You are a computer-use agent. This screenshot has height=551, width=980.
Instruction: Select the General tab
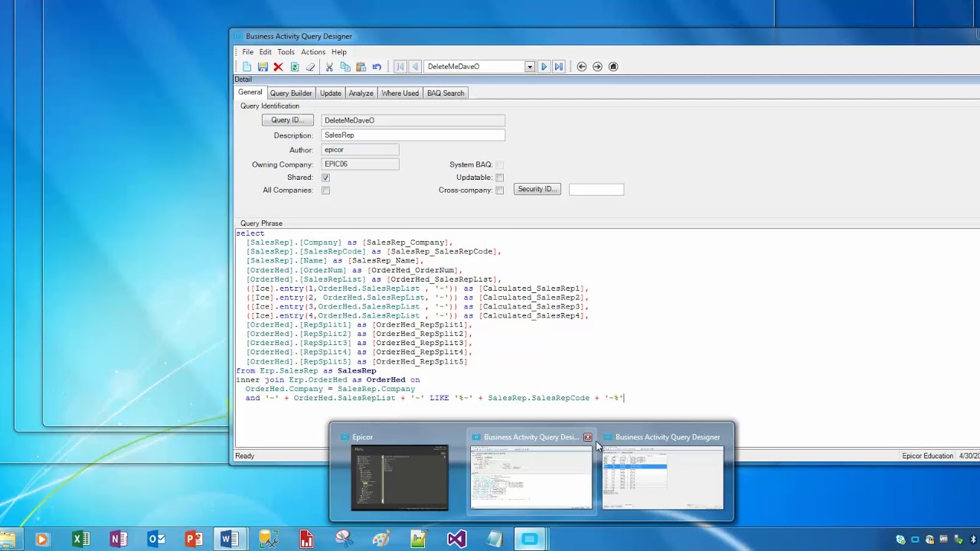pos(250,93)
